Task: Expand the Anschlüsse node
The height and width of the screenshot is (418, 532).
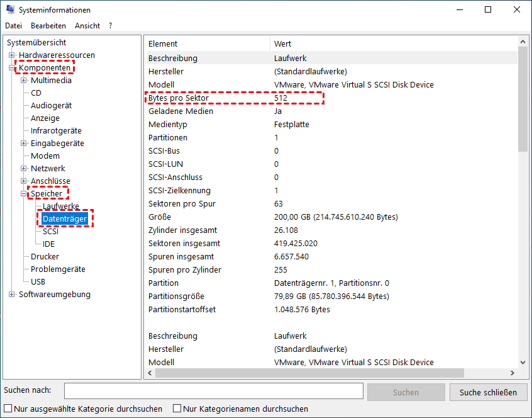Action: [x=23, y=181]
